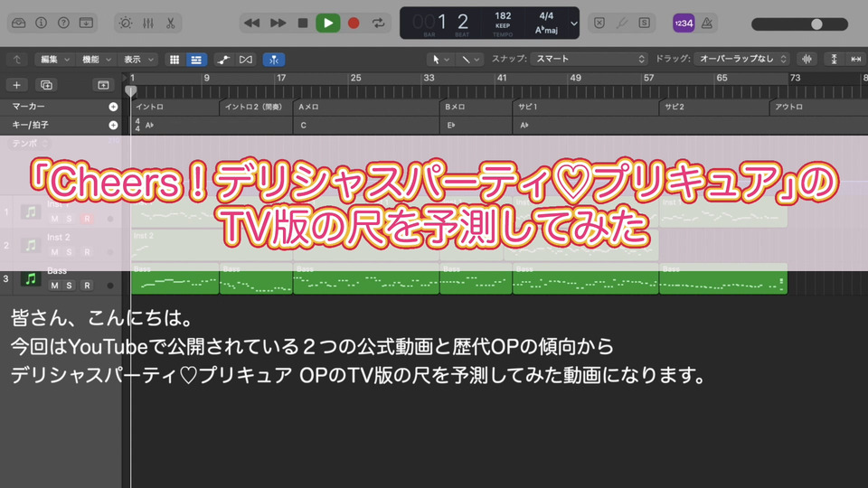This screenshot has height=488, width=868.
Task: Open テンポ track popup
Action: coord(31,144)
